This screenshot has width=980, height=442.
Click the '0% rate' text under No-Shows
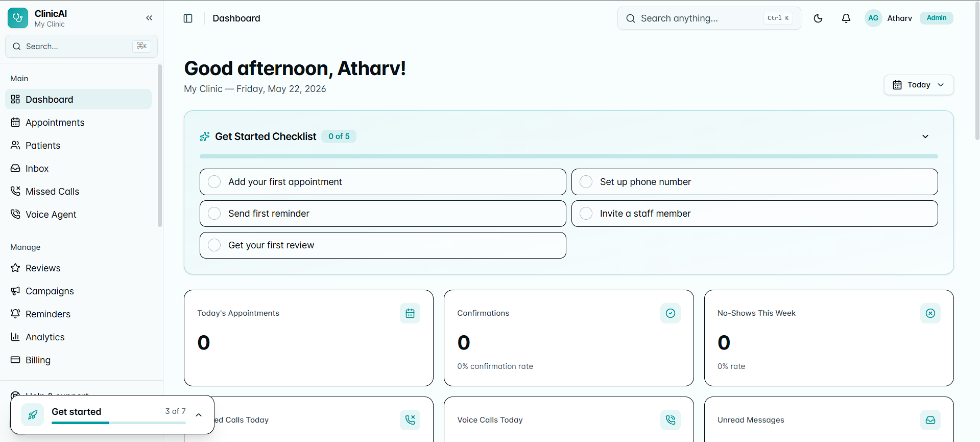click(x=731, y=366)
